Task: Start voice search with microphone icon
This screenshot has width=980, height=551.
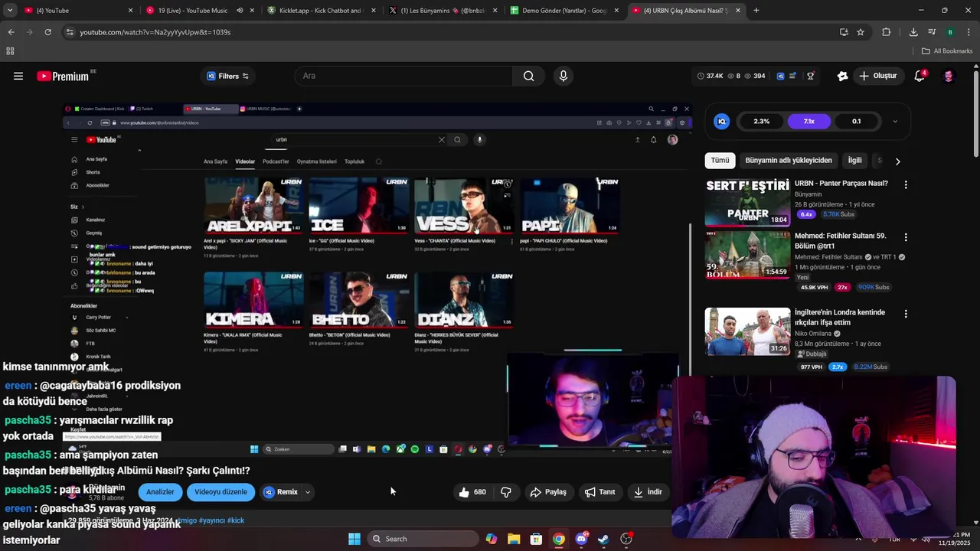Action: pos(563,76)
